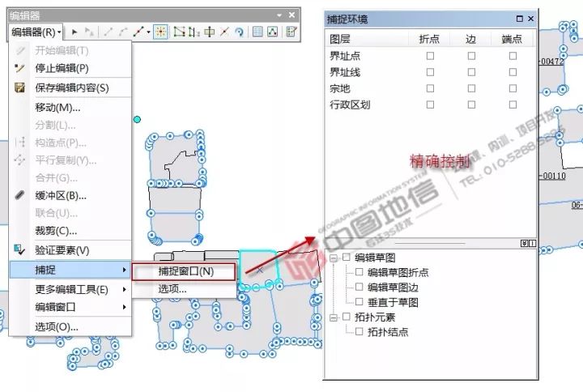Screen dimensions: 583x392
Task: Collapse the 拓扑元素 tree node
Action: 334,317
